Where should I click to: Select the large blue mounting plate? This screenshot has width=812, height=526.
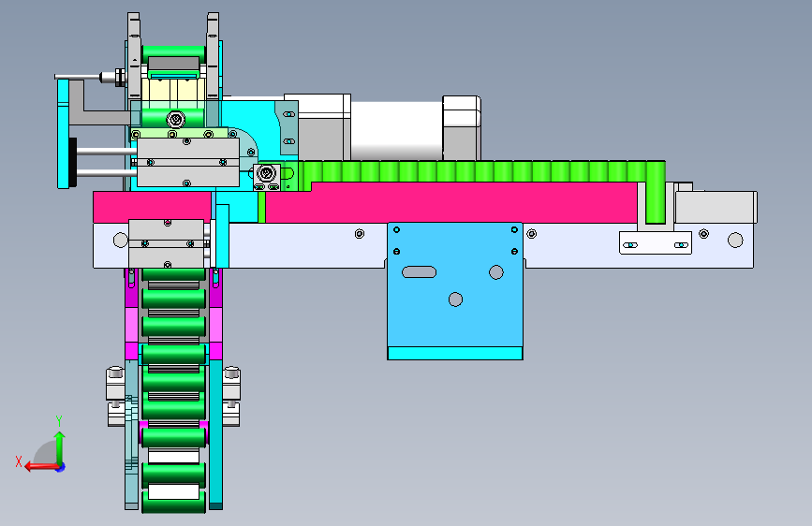coord(455,285)
